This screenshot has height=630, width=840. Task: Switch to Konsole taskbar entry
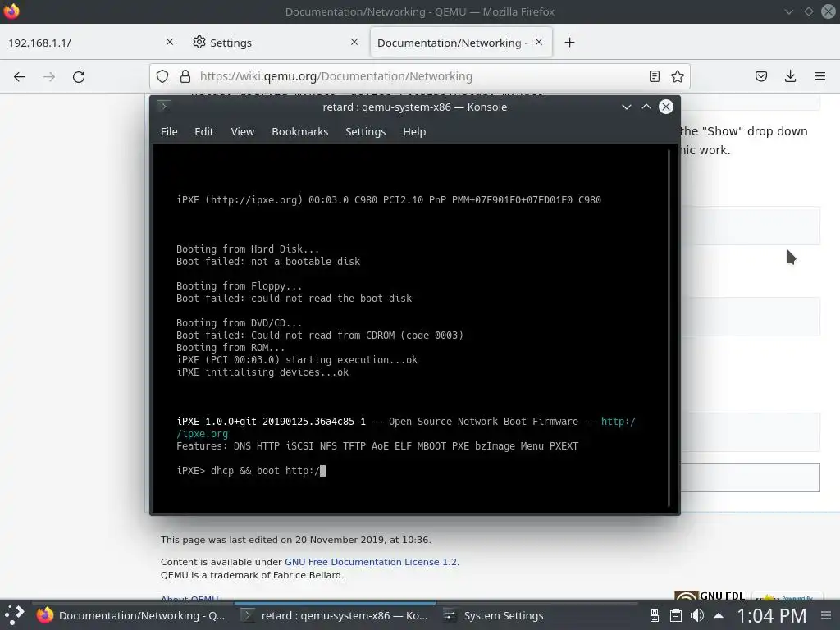click(x=335, y=615)
